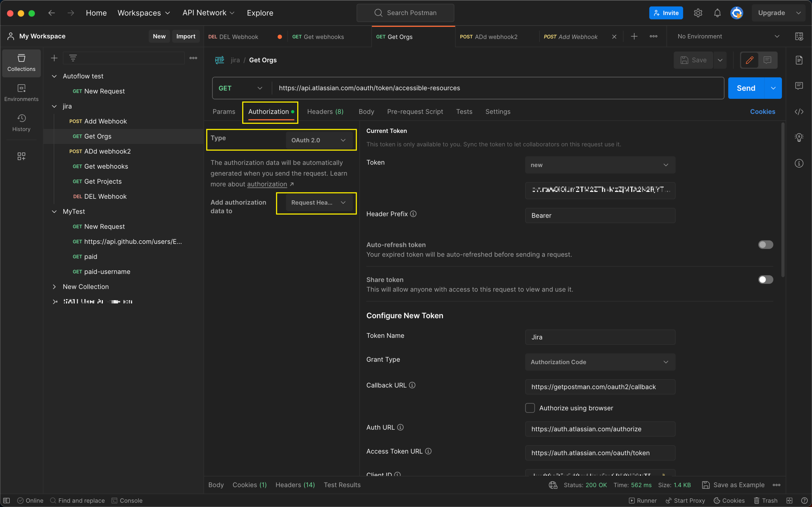Click the edit pencil icon
Screen dimensions: 812x507
click(749, 60)
